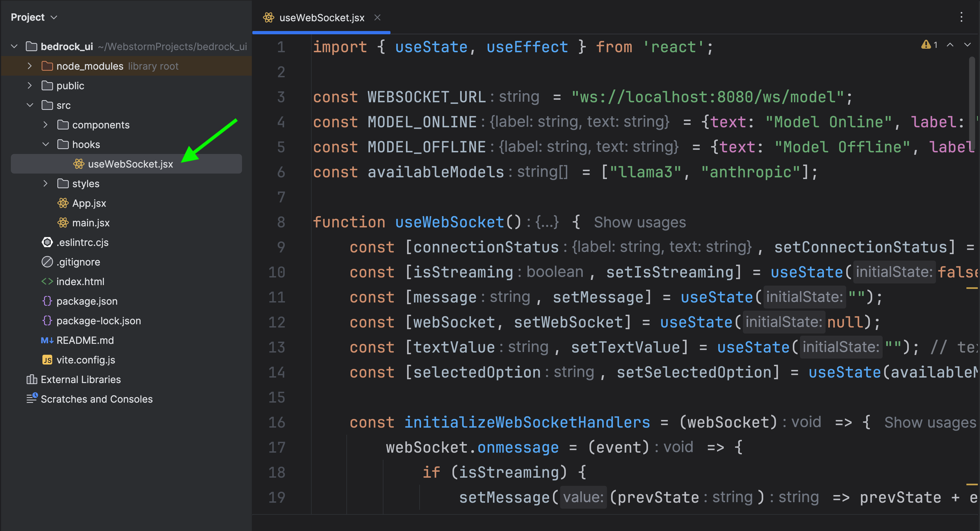The image size is (980, 531).
Task: Click the JS icon for vite.config.js
Action: click(47, 360)
